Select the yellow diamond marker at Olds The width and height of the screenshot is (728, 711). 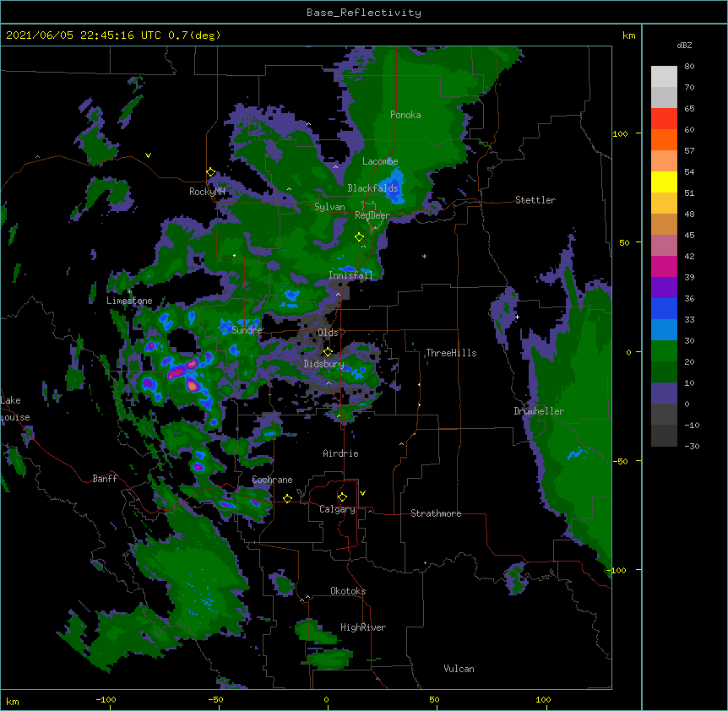[x=328, y=351]
